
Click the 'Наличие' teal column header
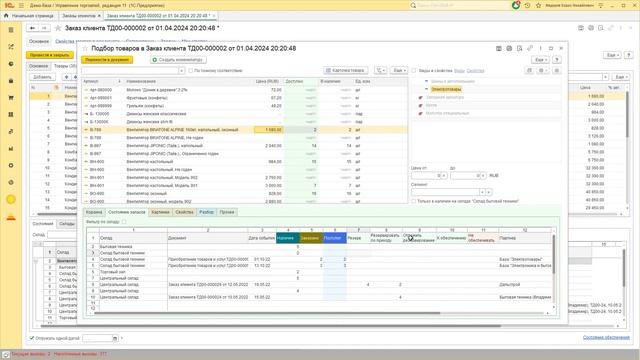pyautogui.click(x=288, y=238)
